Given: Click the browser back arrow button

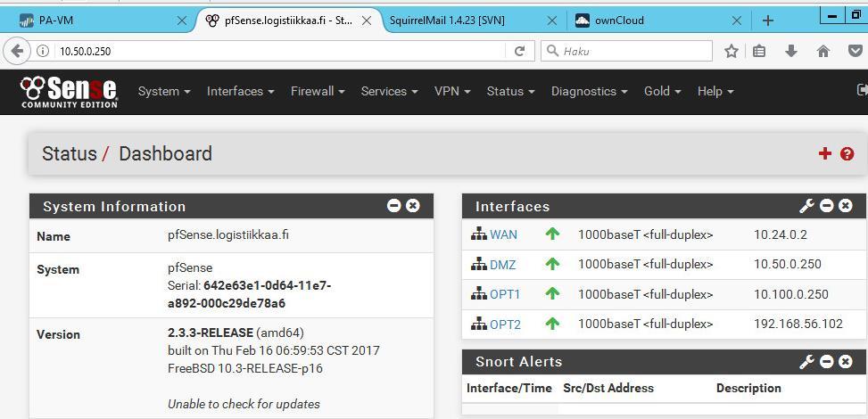Looking at the screenshot, I should [17, 52].
